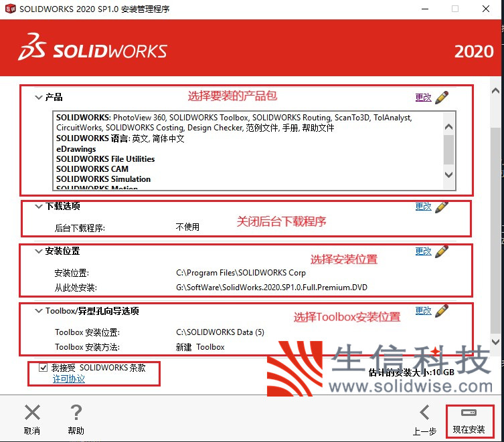This screenshot has width=504, height=442.
Task: Collapse the 下载选项 section chevron
Action: click(39, 206)
